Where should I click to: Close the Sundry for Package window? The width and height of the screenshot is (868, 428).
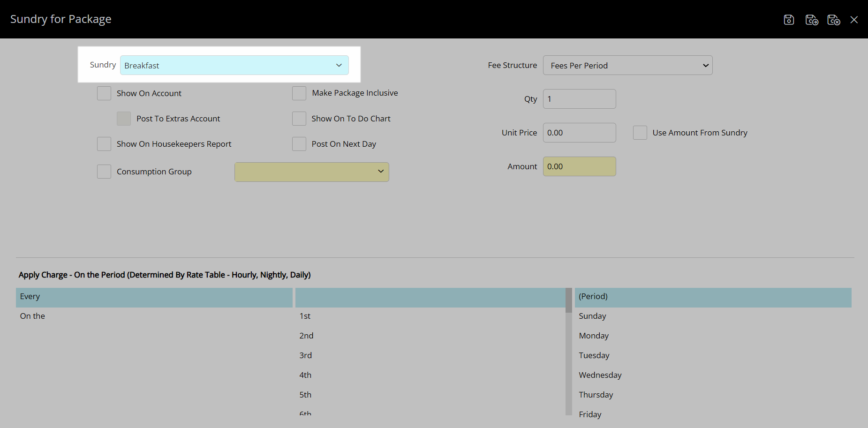click(x=854, y=20)
